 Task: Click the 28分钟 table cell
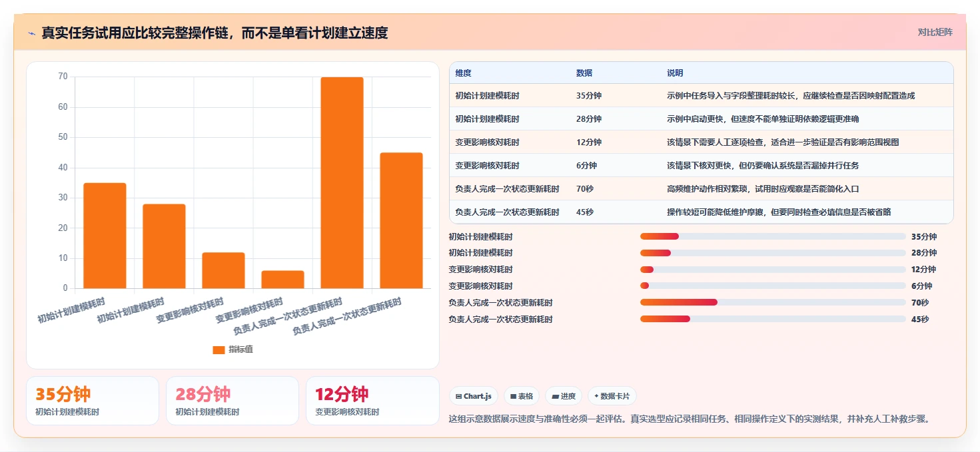pyautogui.click(x=589, y=119)
